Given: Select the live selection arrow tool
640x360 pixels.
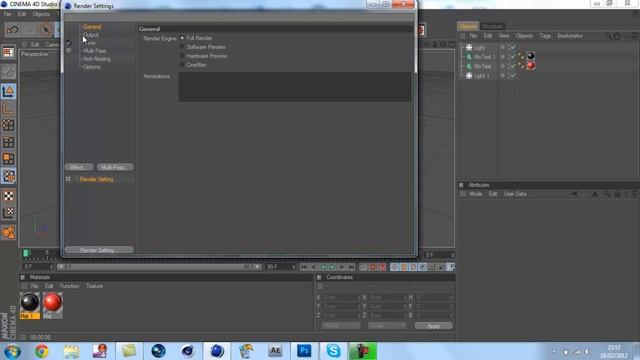Looking at the screenshot, I should click(46, 30).
